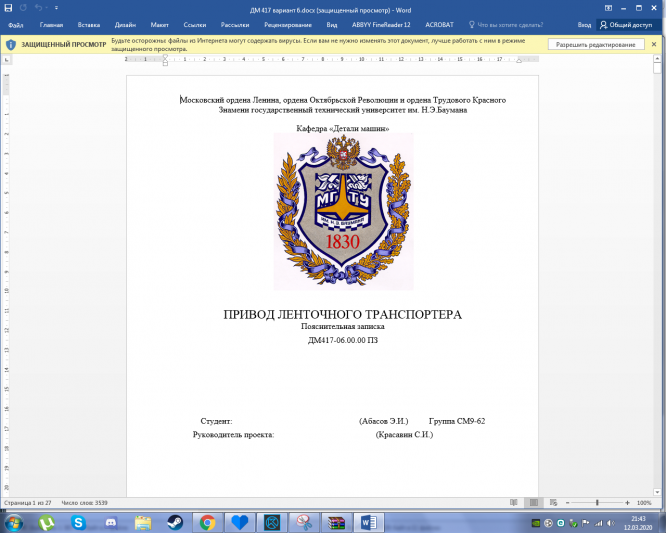Click the text Группа СМ9-62
This screenshot has width=666, height=533.
pyautogui.click(x=457, y=421)
